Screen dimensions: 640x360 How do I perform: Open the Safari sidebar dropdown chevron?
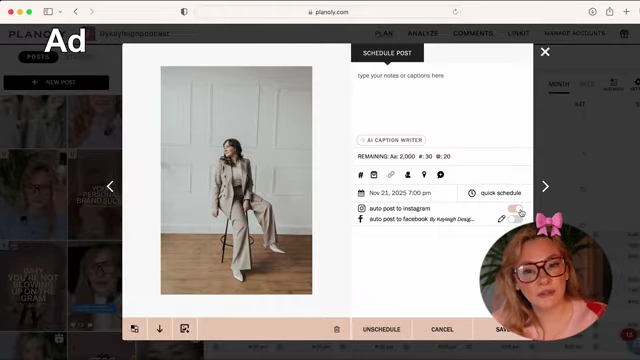click(x=60, y=12)
